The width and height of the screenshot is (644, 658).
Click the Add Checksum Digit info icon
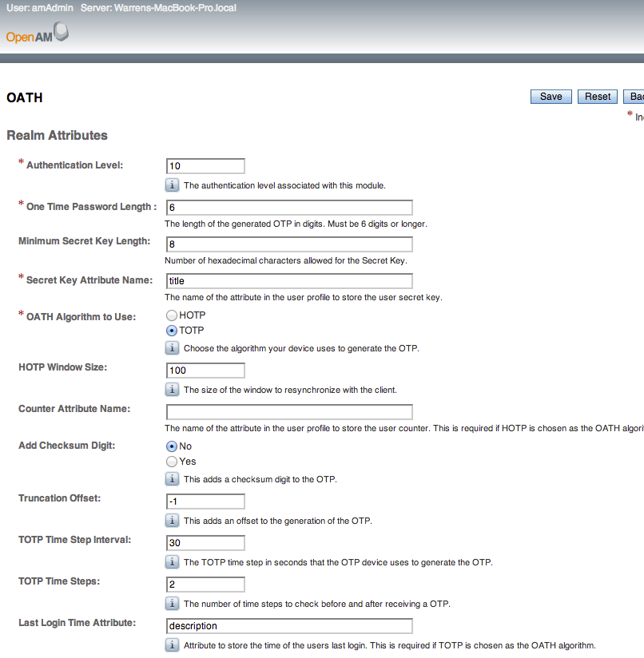click(x=172, y=478)
